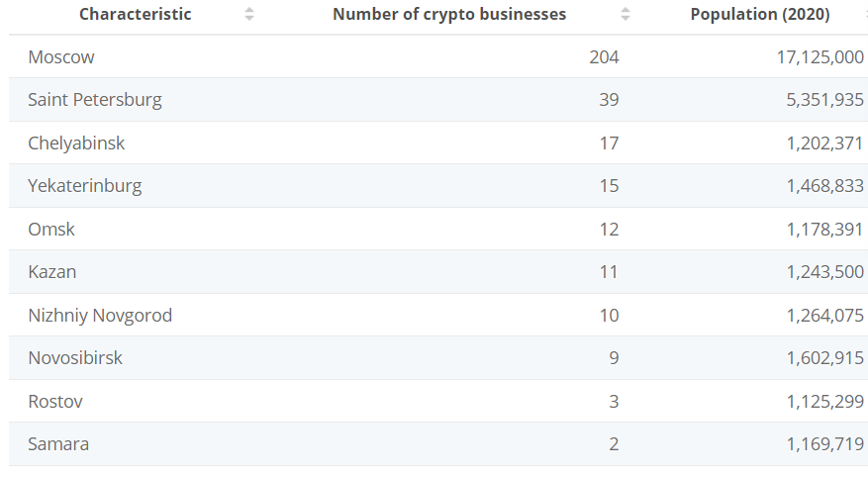Click Moscow's crypto business count 204

tap(604, 57)
